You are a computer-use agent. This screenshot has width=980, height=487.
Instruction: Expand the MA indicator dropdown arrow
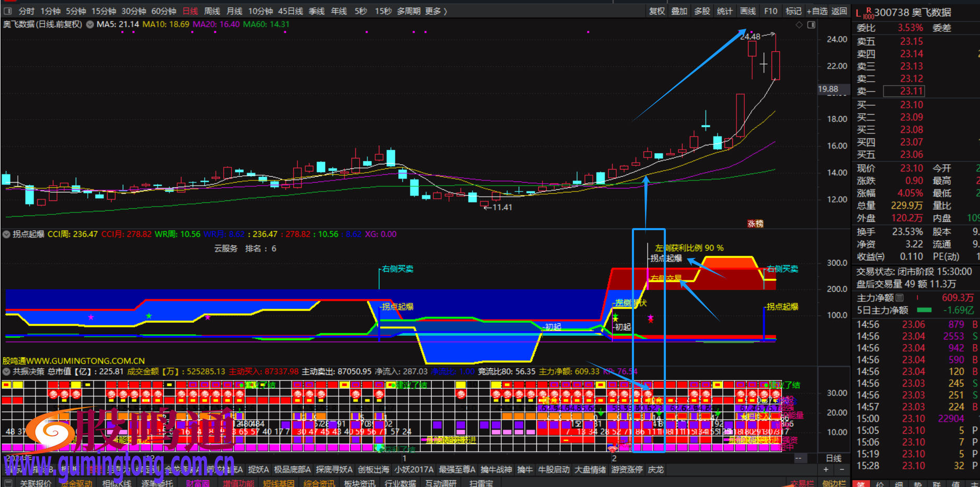pos(90,25)
